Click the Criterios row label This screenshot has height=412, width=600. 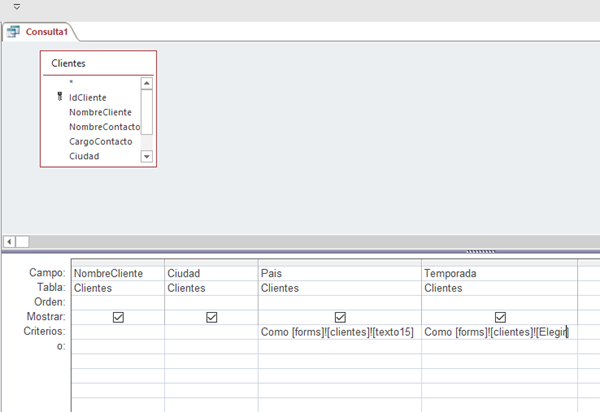pos(44,331)
